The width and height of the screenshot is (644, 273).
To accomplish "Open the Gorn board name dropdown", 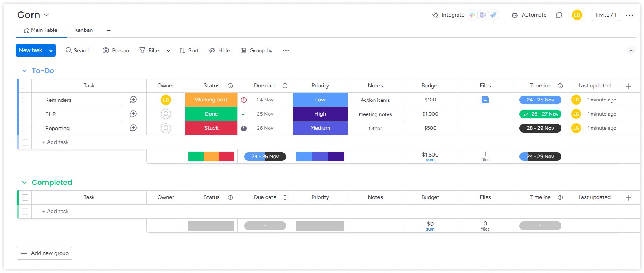I will point(46,15).
